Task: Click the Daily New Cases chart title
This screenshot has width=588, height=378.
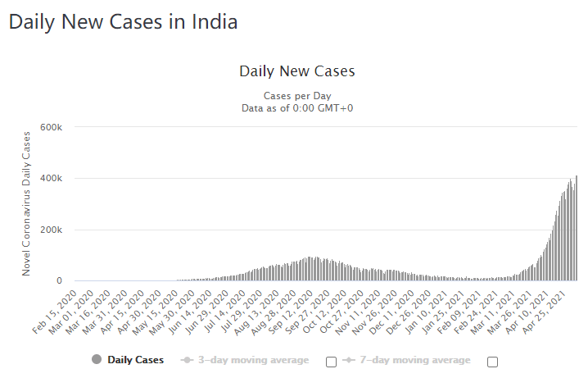Action: pos(297,71)
